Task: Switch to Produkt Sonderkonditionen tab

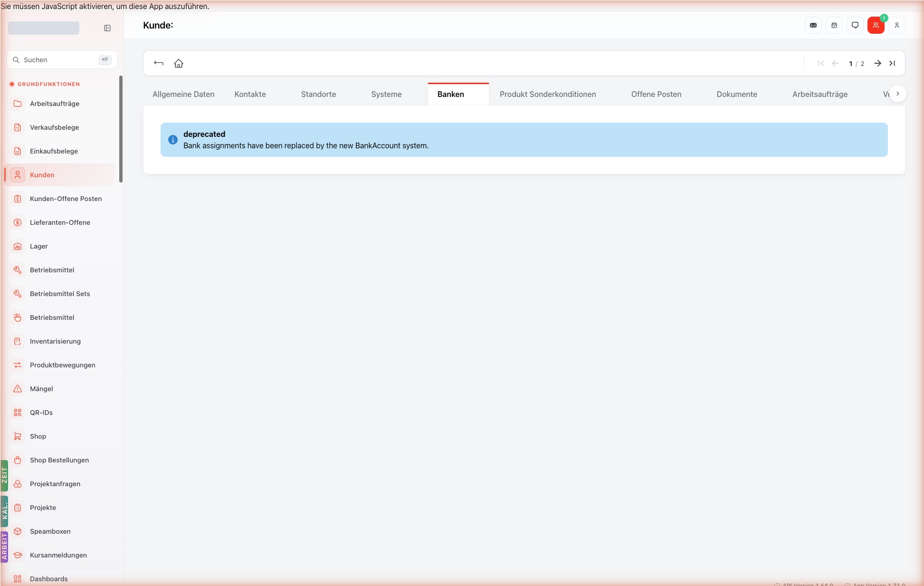Action: [548, 94]
